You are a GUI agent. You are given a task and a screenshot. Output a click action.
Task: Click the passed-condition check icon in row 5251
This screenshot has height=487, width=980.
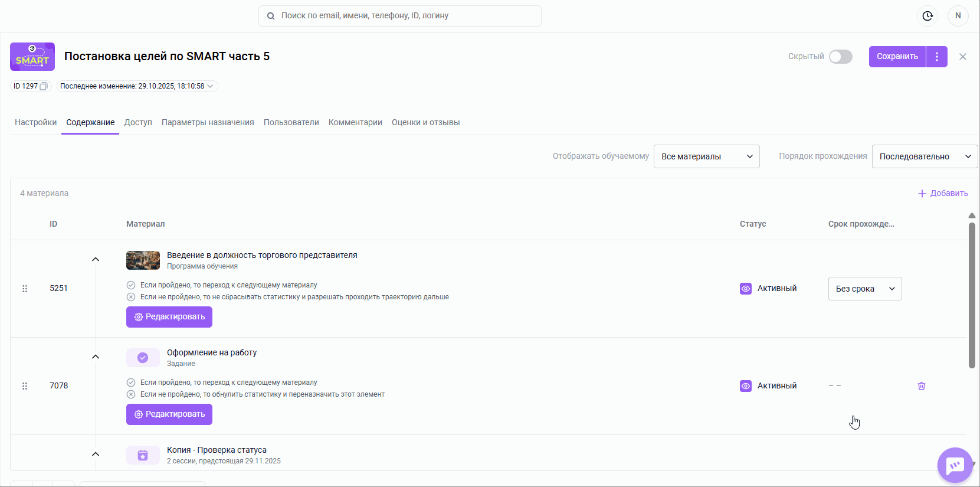click(131, 285)
